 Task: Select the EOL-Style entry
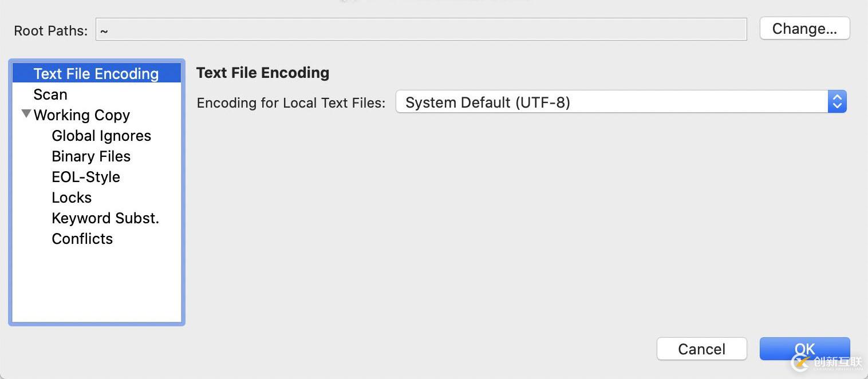click(86, 177)
